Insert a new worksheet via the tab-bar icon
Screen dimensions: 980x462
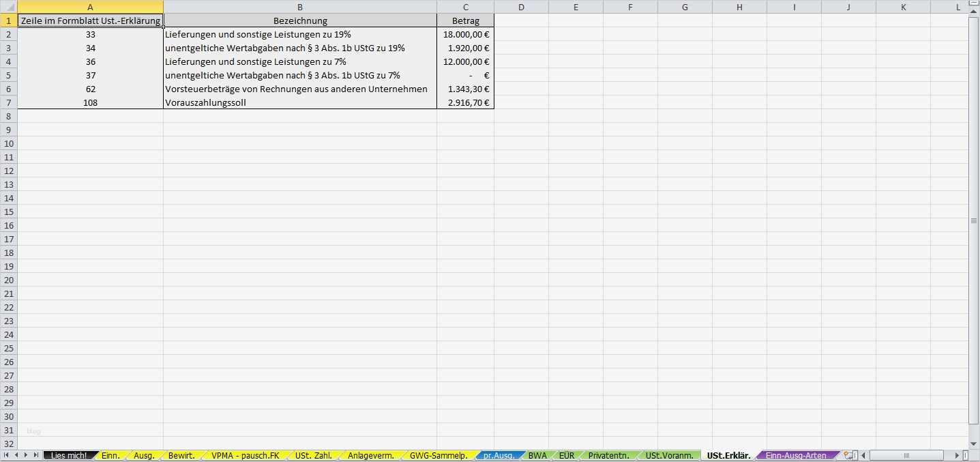849,455
